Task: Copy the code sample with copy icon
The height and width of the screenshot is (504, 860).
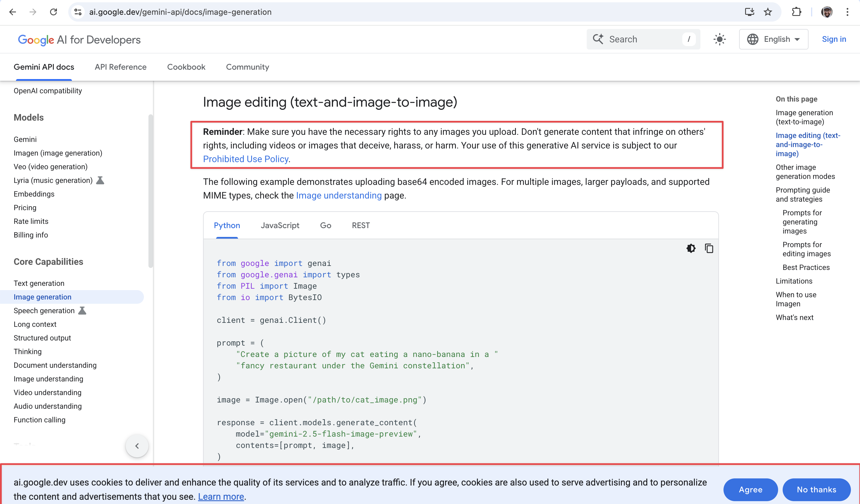Action: click(x=709, y=248)
